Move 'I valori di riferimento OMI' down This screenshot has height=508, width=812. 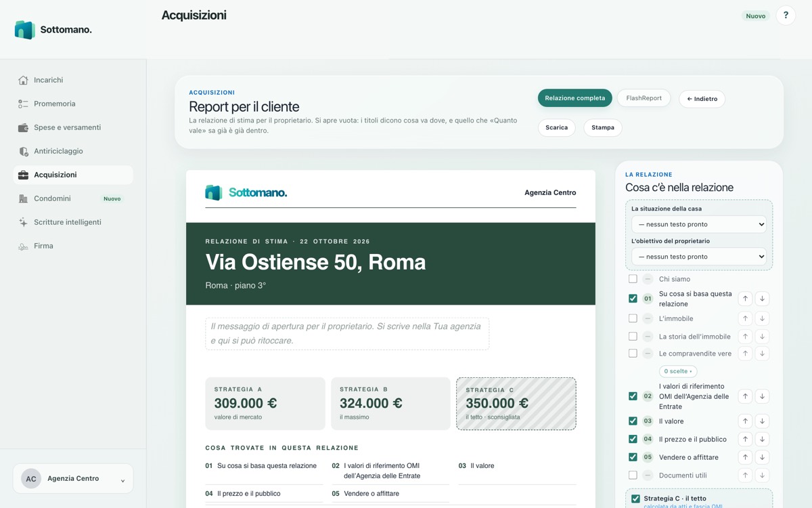coord(762,396)
